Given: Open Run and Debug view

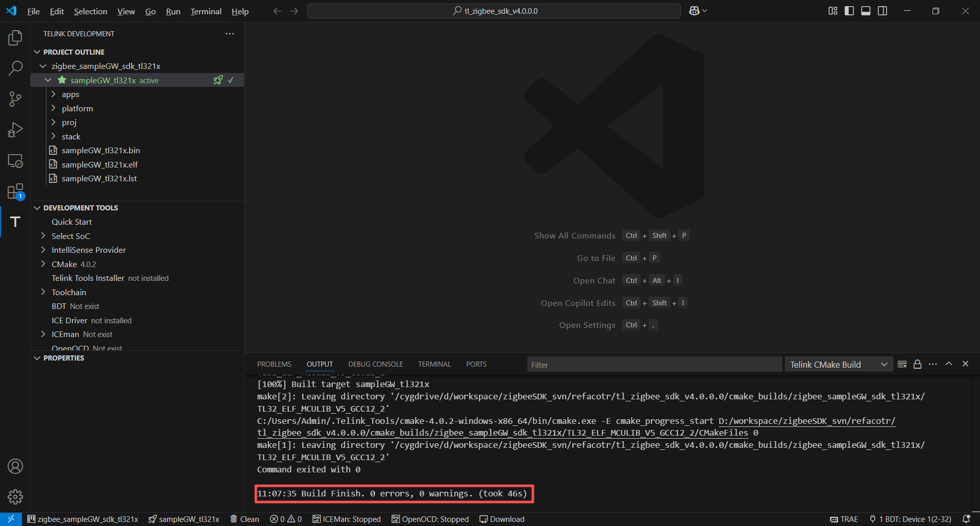Looking at the screenshot, I should click(x=15, y=130).
